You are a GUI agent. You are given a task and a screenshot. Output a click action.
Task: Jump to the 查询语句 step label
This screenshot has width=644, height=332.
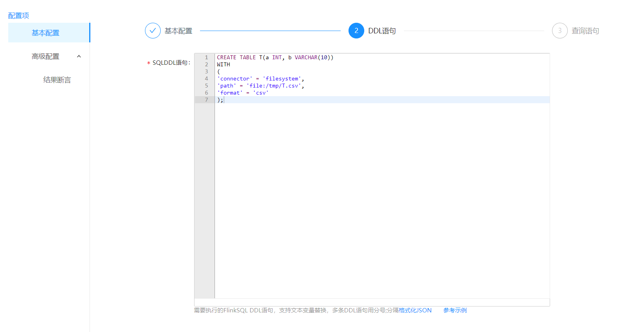tap(585, 31)
